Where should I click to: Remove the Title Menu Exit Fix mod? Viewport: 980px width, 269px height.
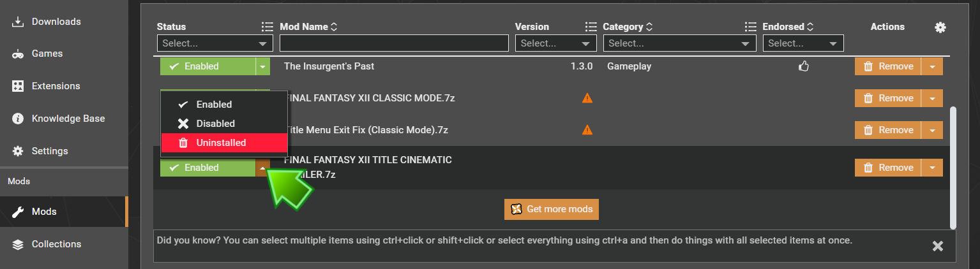point(888,130)
